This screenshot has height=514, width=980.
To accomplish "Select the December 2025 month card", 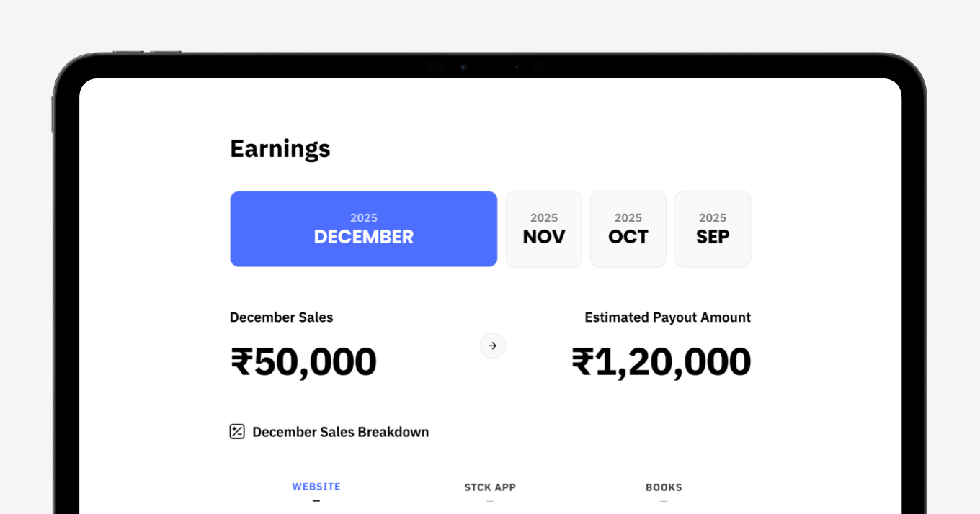I will pyautogui.click(x=363, y=229).
